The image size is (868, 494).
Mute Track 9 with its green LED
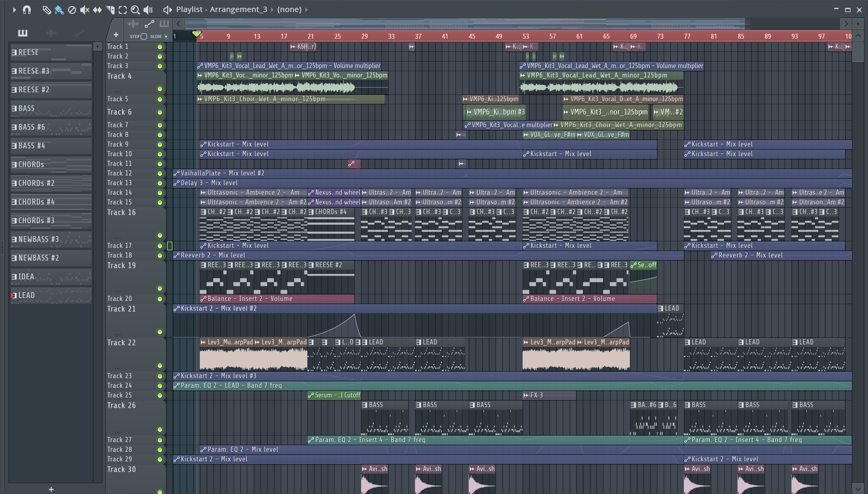[160, 144]
